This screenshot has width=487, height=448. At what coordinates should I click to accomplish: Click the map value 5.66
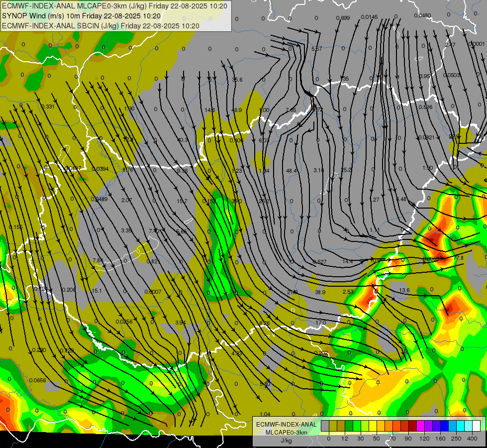182,231
